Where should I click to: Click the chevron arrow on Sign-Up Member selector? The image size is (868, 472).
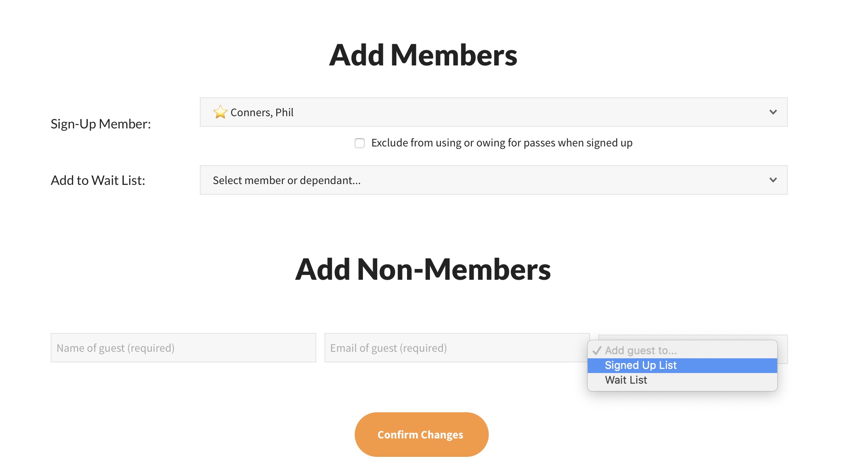[773, 112]
